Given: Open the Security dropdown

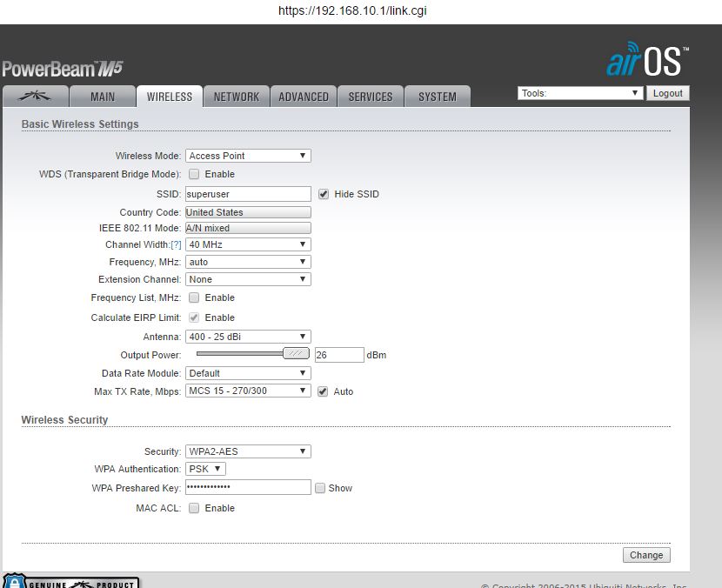Looking at the screenshot, I should pyautogui.click(x=248, y=451).
